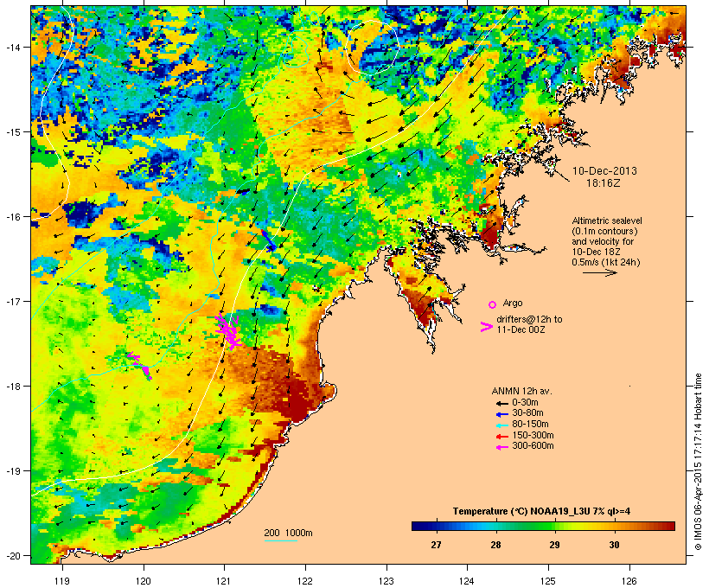709x588 pixels.
Task: Click the colorbar tick label 28
Action: 495,545
